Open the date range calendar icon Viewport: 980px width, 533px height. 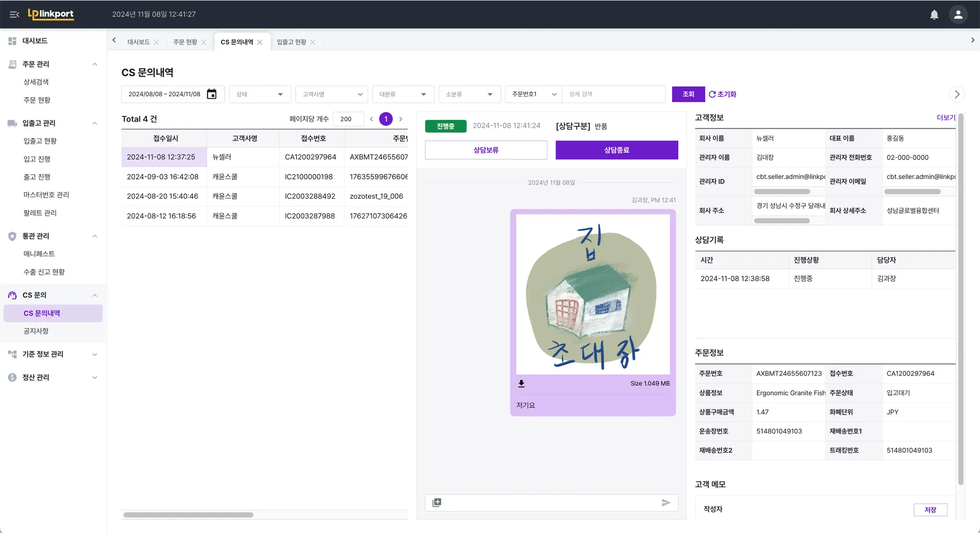click(x=212, y=94)
